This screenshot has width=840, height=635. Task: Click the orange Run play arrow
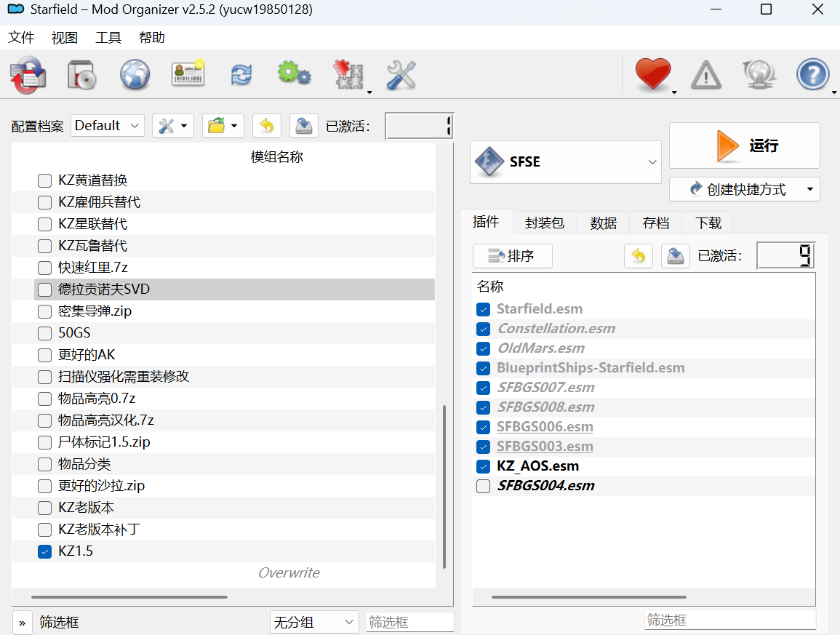[x=727, y=145]
